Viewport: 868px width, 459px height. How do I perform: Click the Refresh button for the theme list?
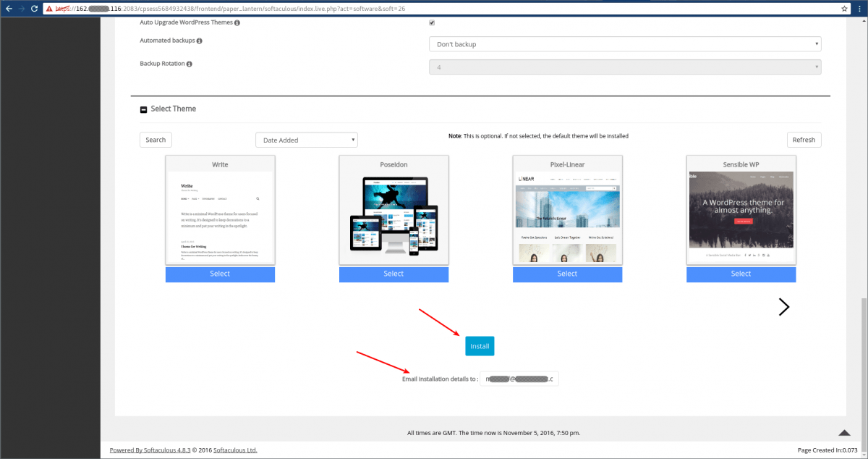(x=804, y=139)
